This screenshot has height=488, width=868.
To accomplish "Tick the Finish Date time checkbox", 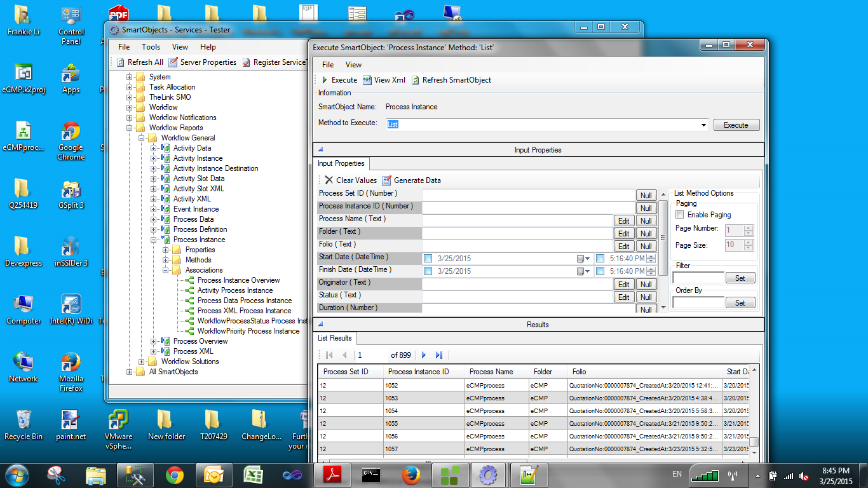I will coord(600,271).
